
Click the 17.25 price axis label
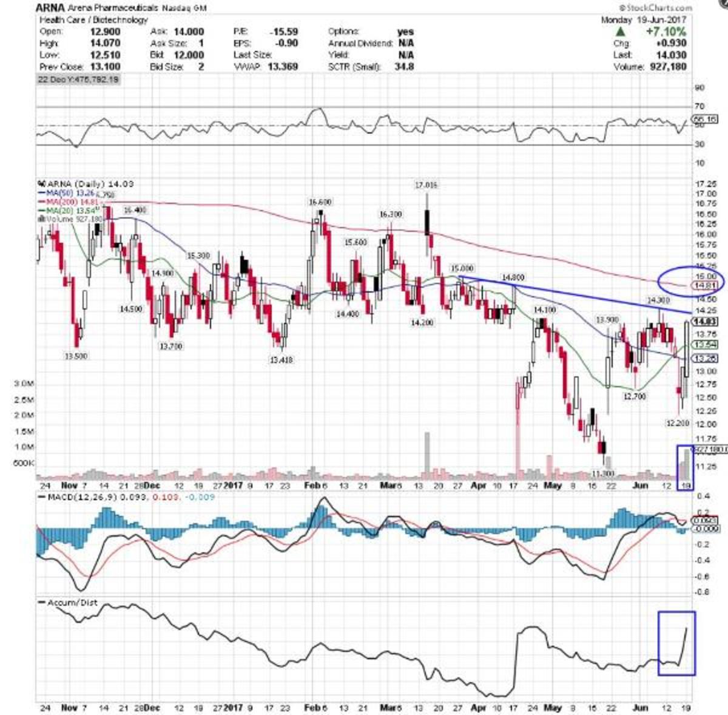707,183
